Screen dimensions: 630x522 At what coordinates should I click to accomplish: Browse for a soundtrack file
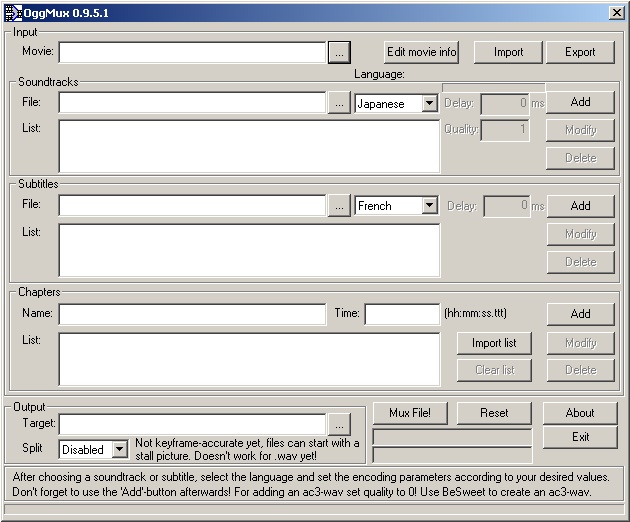pos(340,103)
